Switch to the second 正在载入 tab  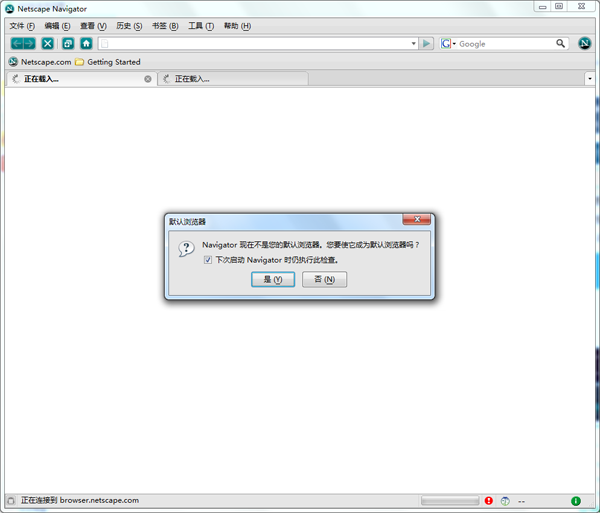[x=233, y=79]
